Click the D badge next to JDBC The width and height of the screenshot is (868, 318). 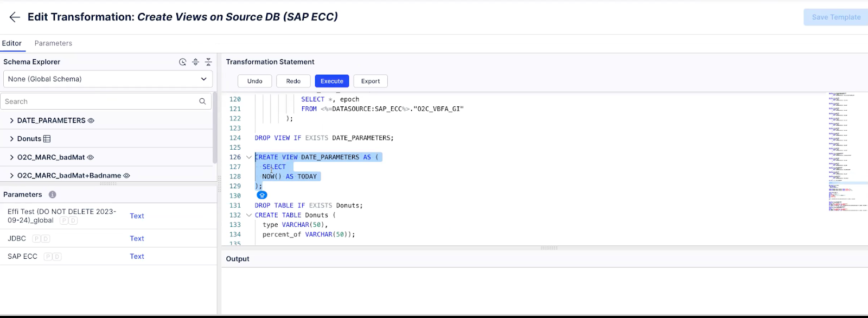46,239
